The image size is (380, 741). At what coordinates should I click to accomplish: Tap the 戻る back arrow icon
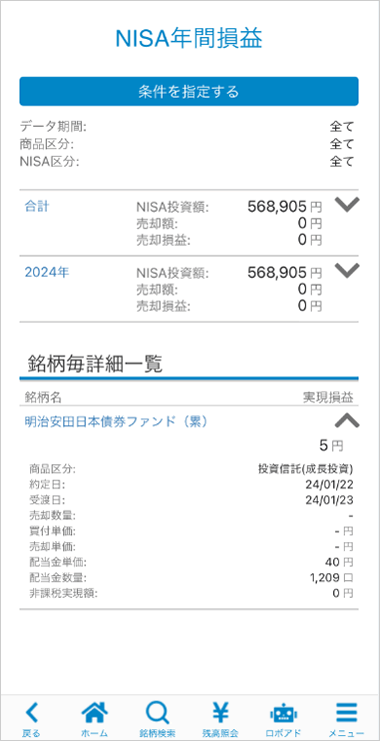pos(32,714)
